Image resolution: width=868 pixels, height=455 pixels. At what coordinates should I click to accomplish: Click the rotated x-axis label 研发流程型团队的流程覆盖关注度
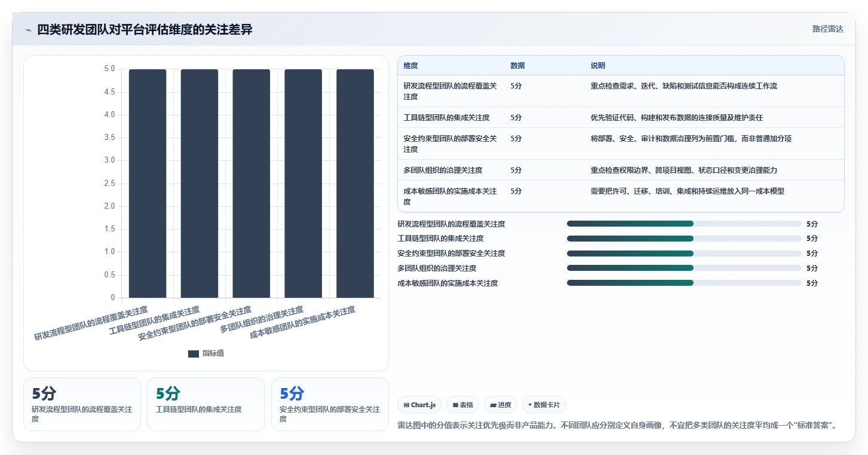pos(91,323)
